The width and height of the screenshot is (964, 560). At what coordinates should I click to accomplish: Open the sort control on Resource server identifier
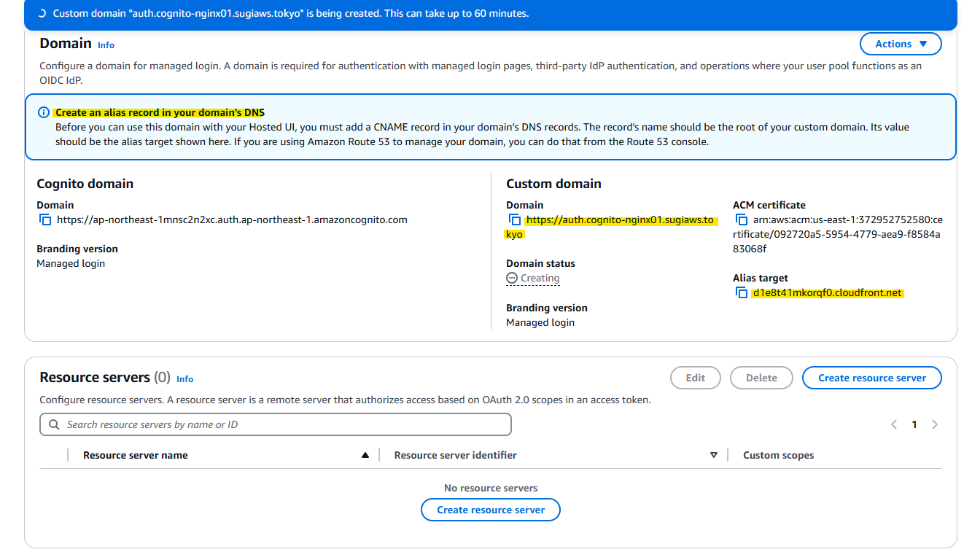[714, 454]
